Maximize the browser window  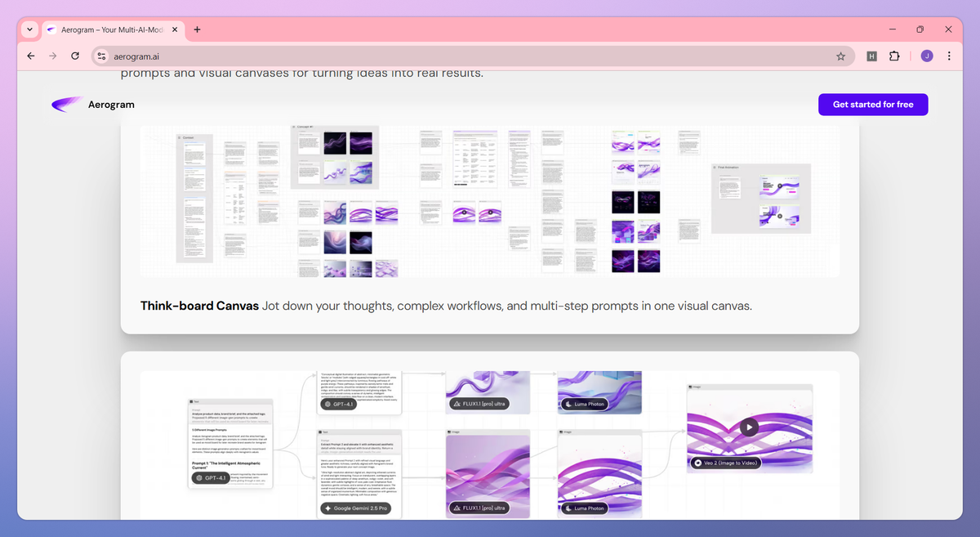point(920,29)
